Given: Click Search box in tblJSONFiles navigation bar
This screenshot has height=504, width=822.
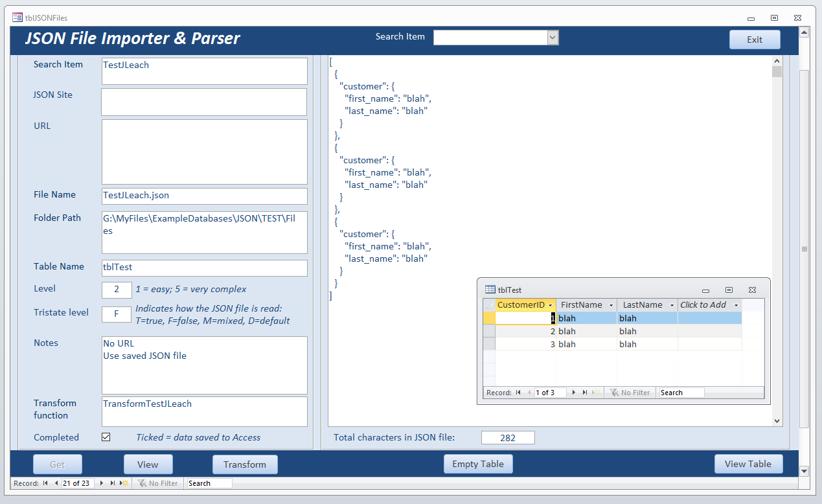Looking at the screenshot, I should click(209, 483).
